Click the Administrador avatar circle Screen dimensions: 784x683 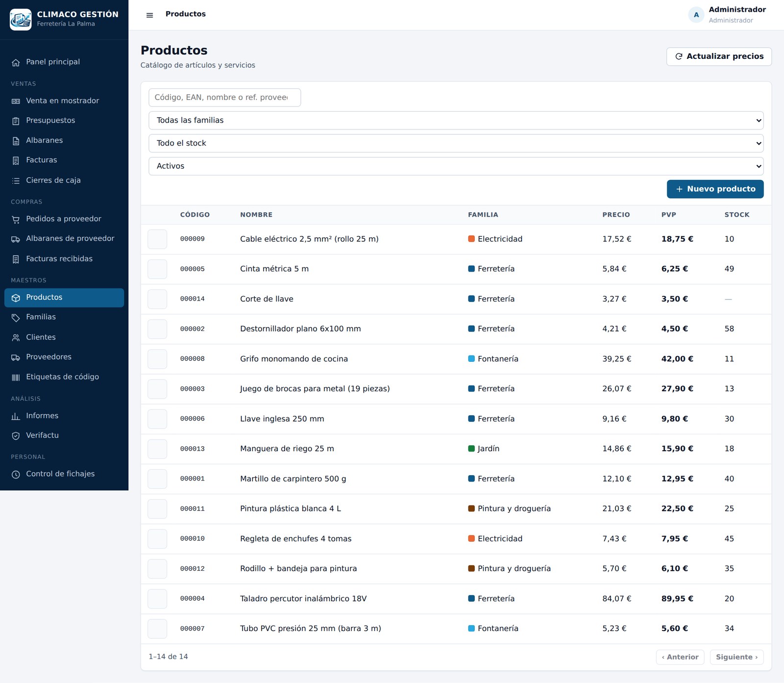tap(696, 15)
